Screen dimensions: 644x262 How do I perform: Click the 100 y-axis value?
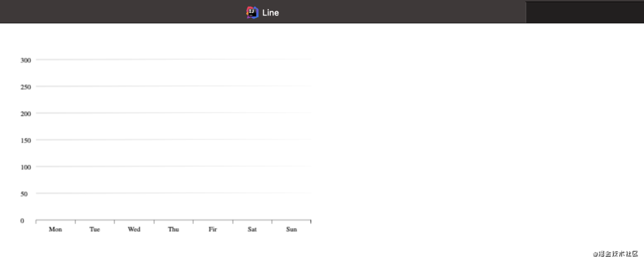(26, 167)
